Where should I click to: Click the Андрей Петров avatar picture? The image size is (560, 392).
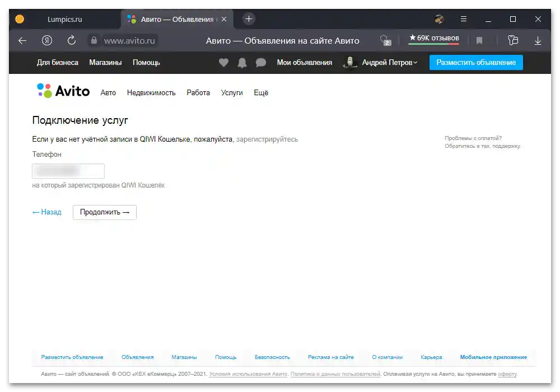[x=350, y=62]
